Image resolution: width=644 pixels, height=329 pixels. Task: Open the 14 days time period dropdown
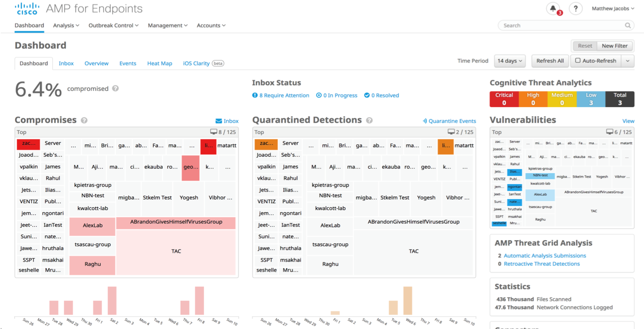click(x=510, y=61)
